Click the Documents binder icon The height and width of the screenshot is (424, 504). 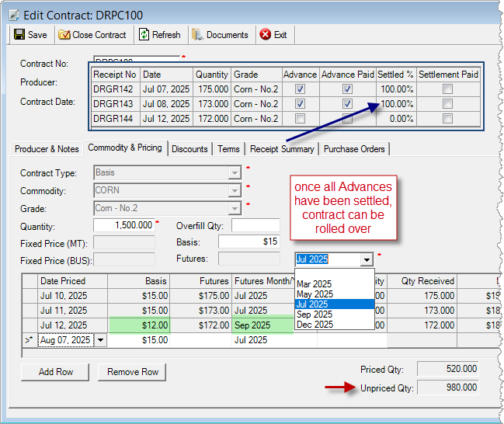pyautogui.click(x=197, y=35)
